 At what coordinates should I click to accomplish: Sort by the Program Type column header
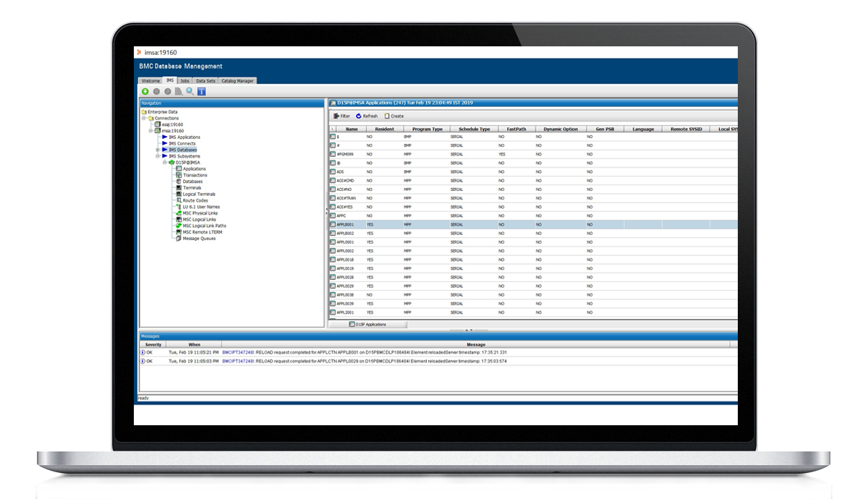click(x=427, y=129)
